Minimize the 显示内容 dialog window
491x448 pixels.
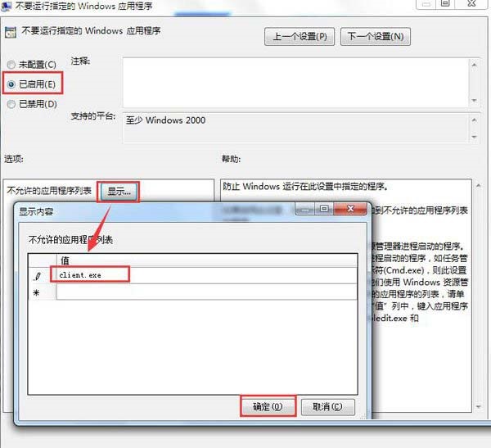(304, 210)
